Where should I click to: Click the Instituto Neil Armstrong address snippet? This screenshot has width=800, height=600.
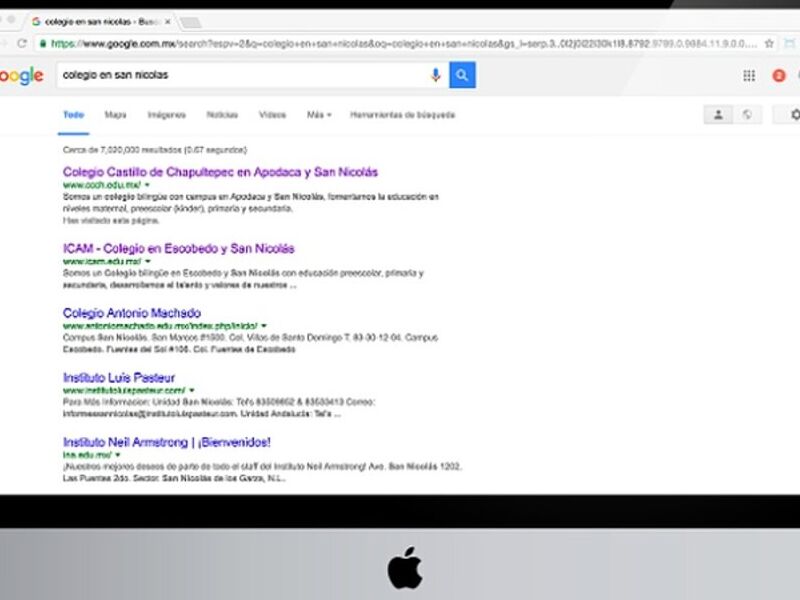click(262, 472)
